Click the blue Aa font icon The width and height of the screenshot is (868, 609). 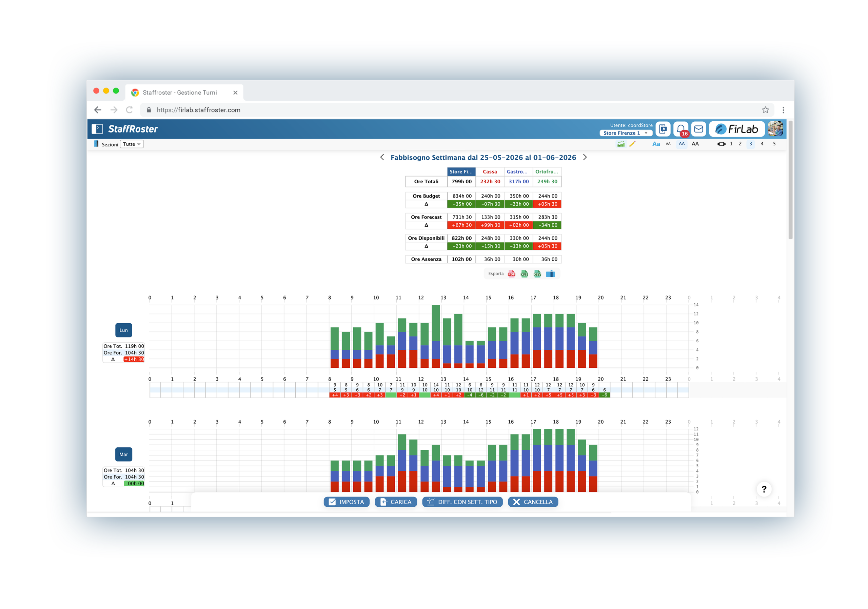point(656,144)
